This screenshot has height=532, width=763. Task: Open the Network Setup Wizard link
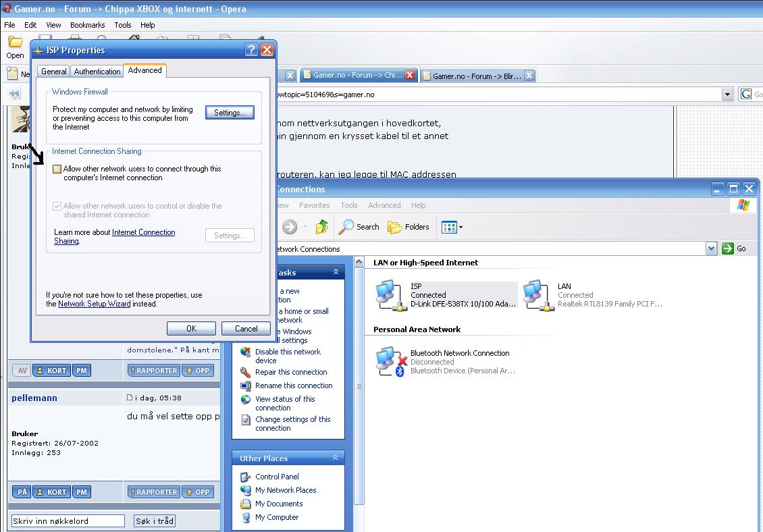tap(95, 304)
